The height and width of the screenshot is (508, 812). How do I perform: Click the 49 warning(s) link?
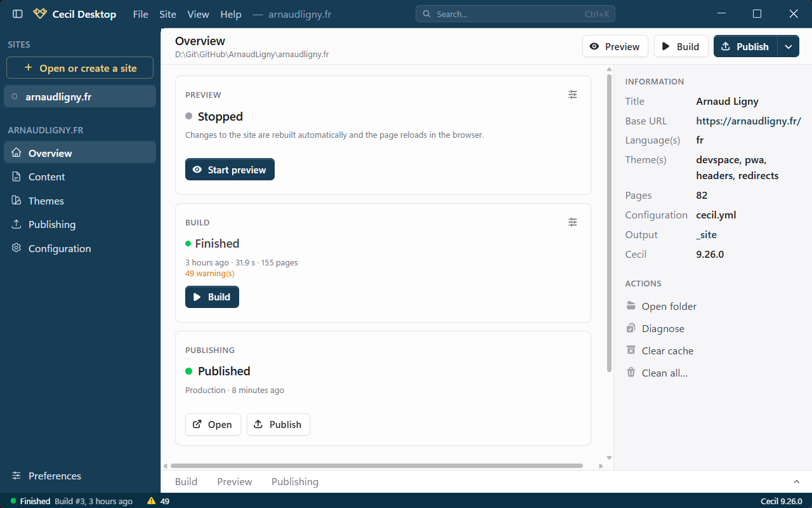[210, 274]
